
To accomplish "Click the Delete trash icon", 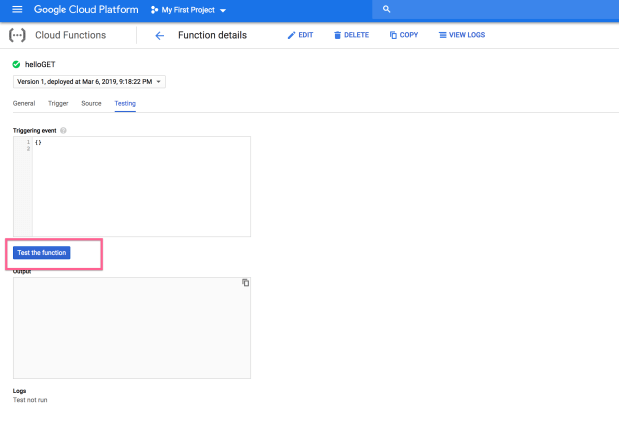I will coord(337,36).
